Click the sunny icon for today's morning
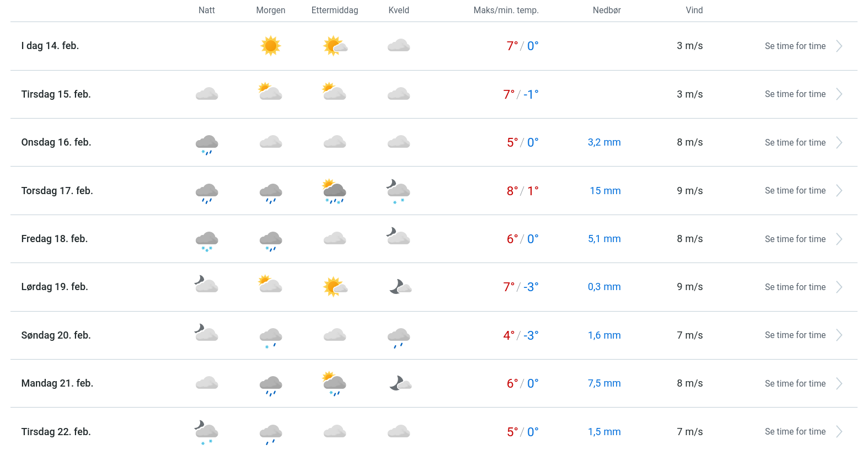This screenshot has width=868, height=455. (271, 46)
